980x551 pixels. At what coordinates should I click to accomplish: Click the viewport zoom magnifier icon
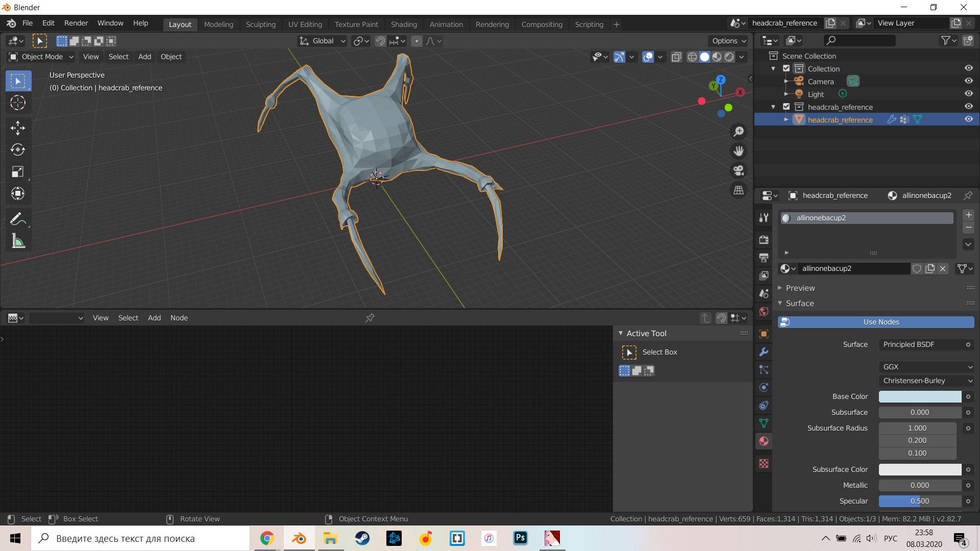point(738,132)
